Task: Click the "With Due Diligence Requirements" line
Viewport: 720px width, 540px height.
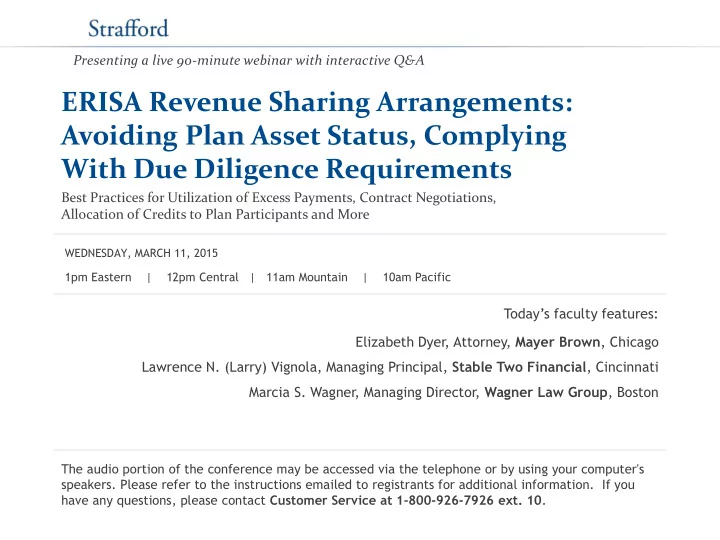Action: (x=287, y=169)
